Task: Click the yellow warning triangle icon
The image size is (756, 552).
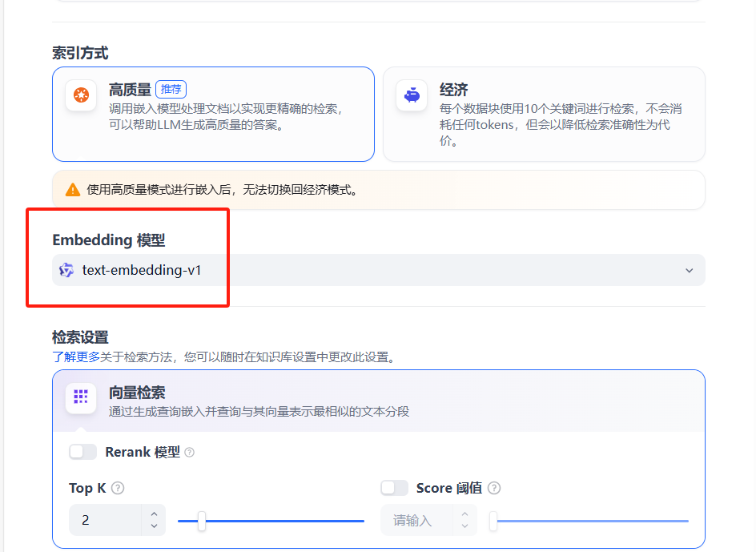Action: point(73,190)
